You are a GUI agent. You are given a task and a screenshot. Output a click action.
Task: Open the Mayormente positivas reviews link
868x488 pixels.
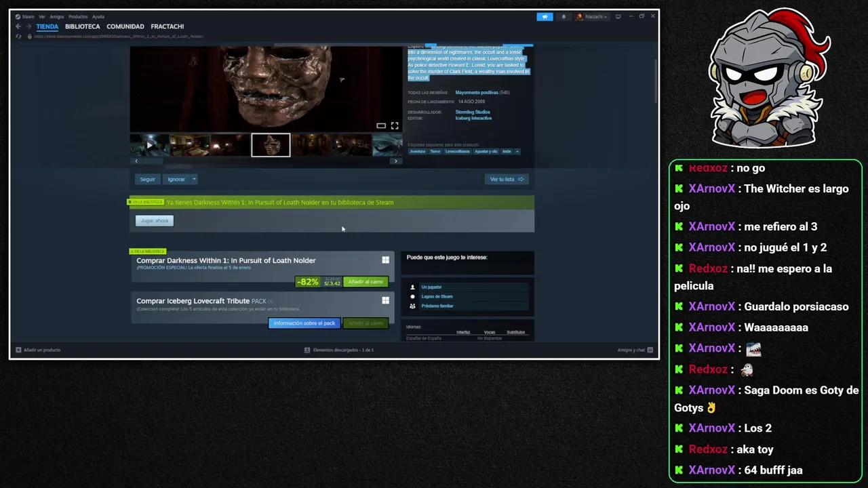[477, 92]
